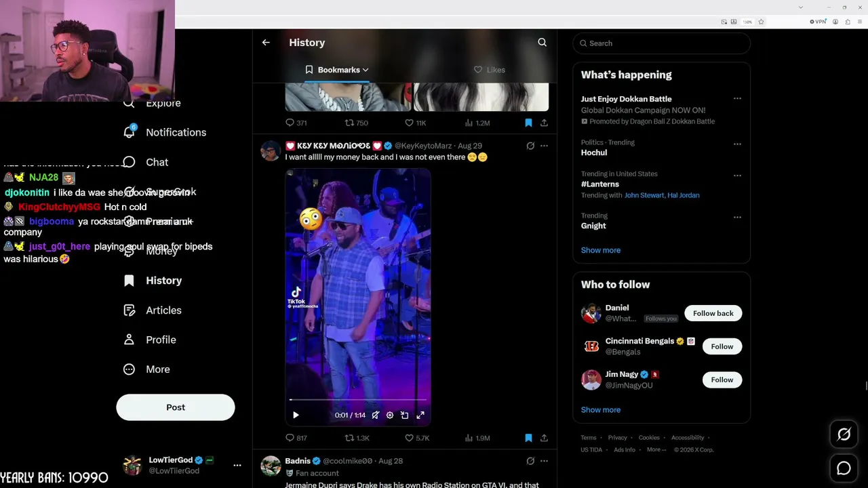The image size is (868, 488).
Task: Show more Who to follow suggestions
Action: pos(601,409)
